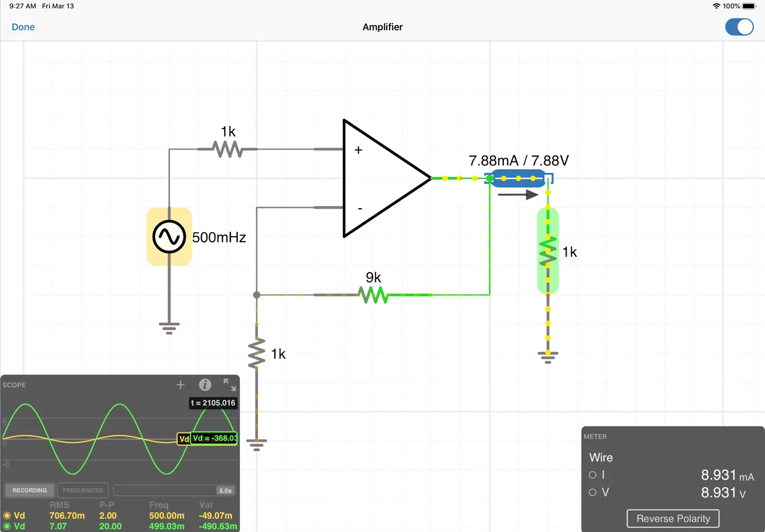
Task: Select the 1k resistor near source
Action: click(227, 149)
